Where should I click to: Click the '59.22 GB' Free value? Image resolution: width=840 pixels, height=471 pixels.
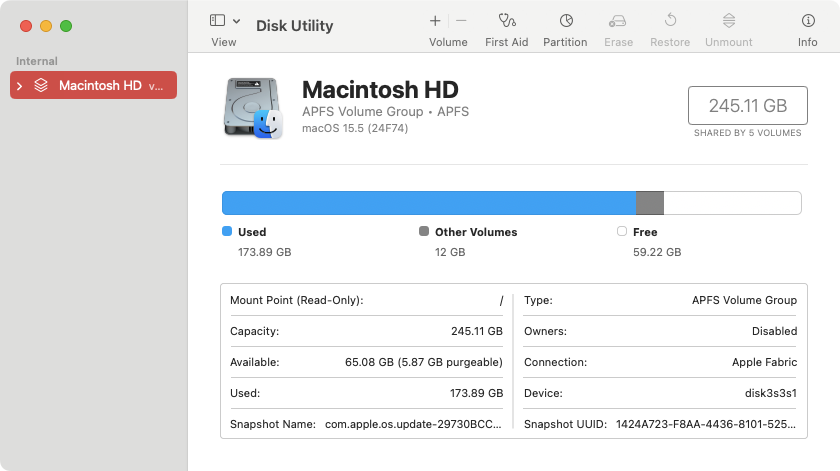657,252
